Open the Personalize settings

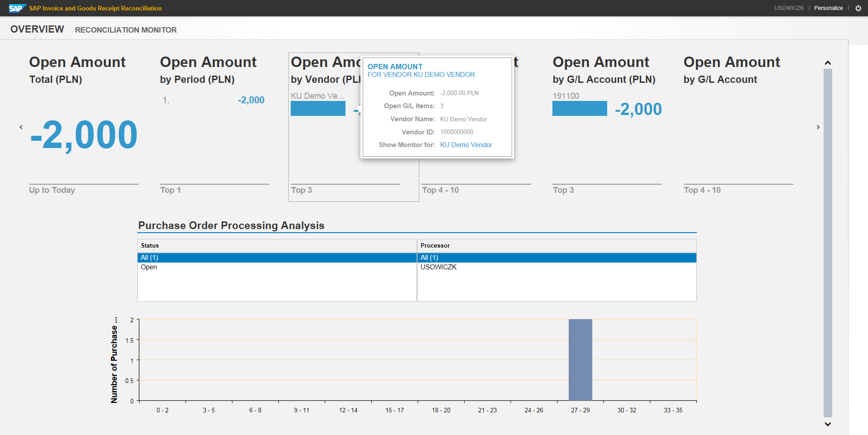[828, 8]
